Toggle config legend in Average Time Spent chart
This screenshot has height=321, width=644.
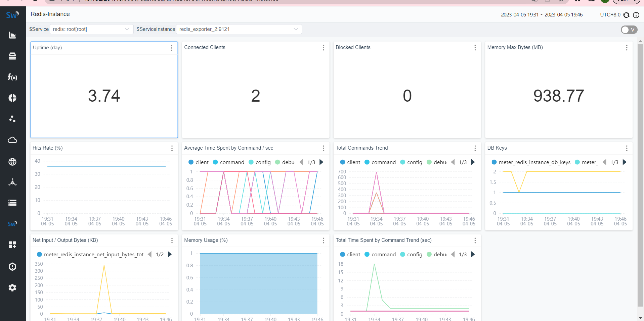tap(260, 162)
